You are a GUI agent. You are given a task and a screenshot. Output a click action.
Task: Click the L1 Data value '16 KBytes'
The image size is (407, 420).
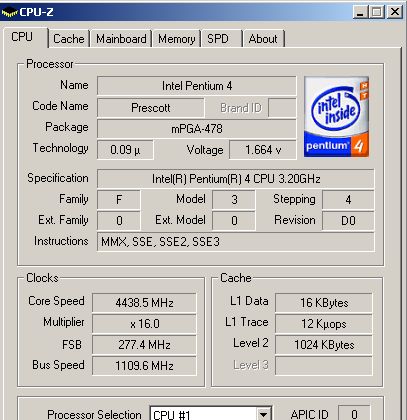tap(324, 303)
